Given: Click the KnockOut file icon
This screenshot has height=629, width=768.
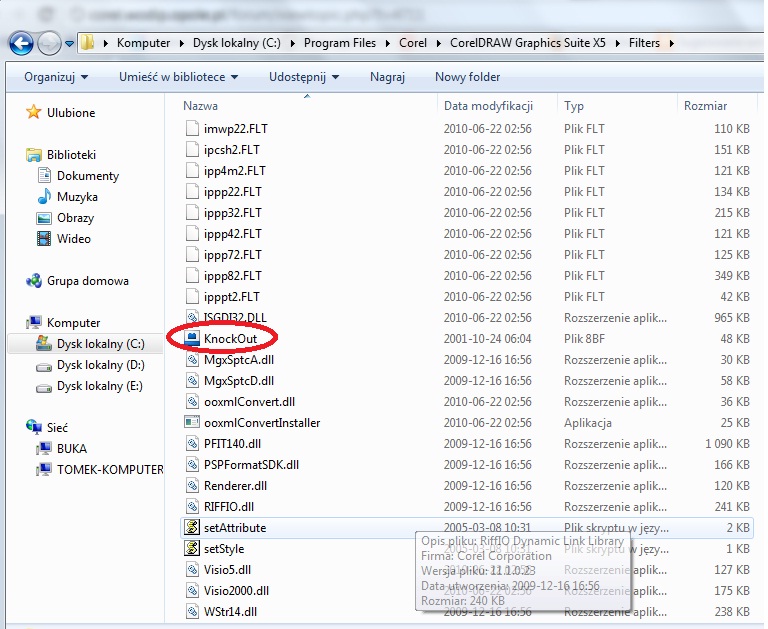Looking at the screenshot, I should pyautogui.click(x=194, y=339).
